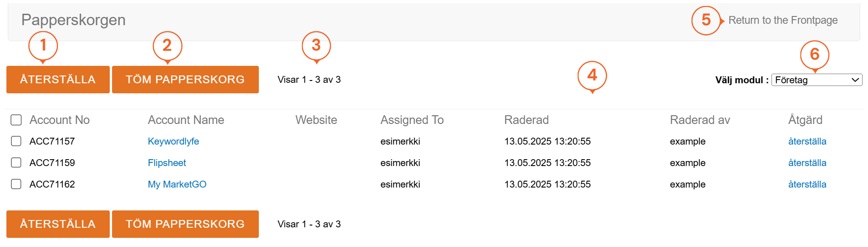Click the bottom TÖM PAPPERSKORG button
Image resolution: width=868 pixels, height=247 pixels.
[x=185, y=224]
